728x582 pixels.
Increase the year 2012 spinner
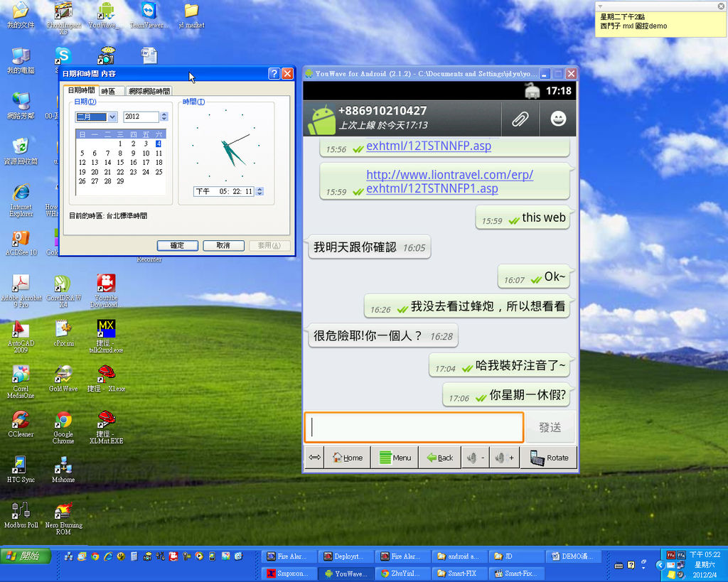click(164, 114)
